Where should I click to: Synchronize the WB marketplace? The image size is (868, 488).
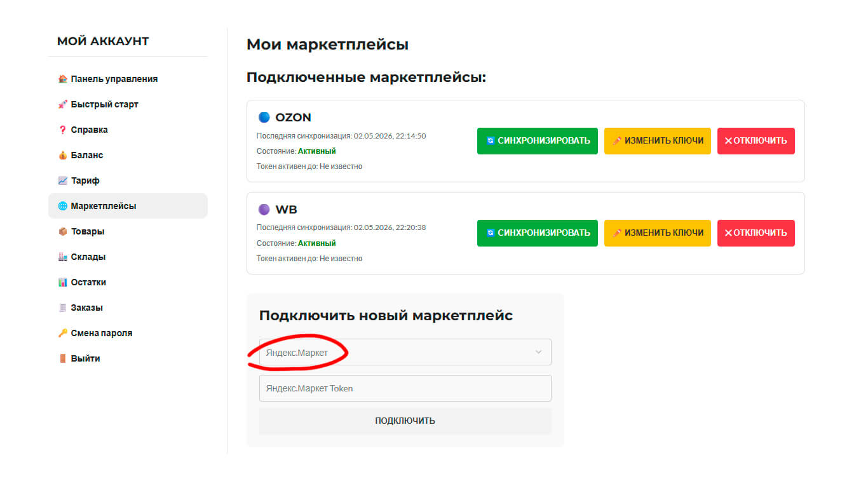pos(538,233)
